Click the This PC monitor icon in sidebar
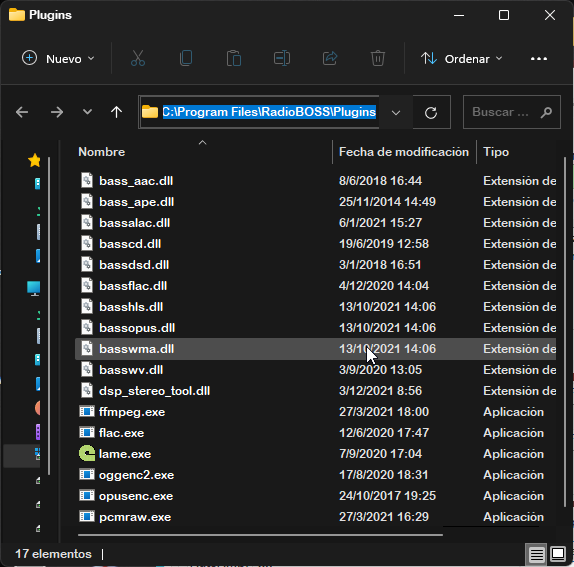 click(x=33, y=288)
